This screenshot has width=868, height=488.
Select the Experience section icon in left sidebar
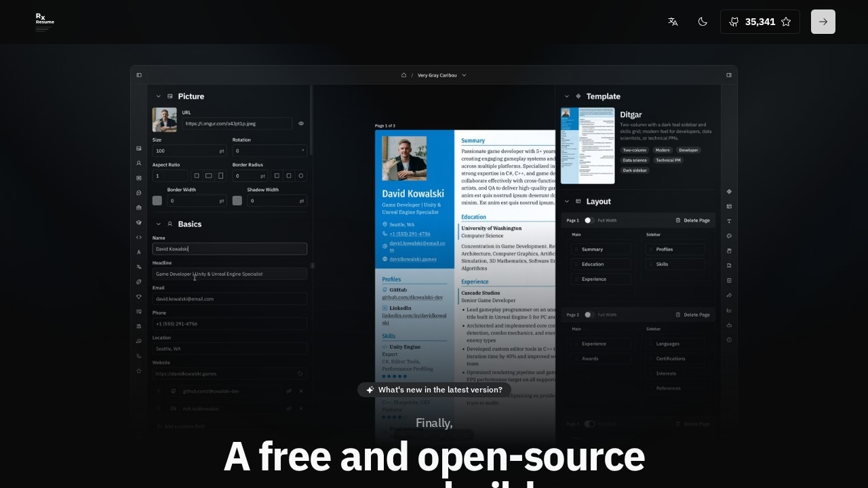click(x=138, y=205)
